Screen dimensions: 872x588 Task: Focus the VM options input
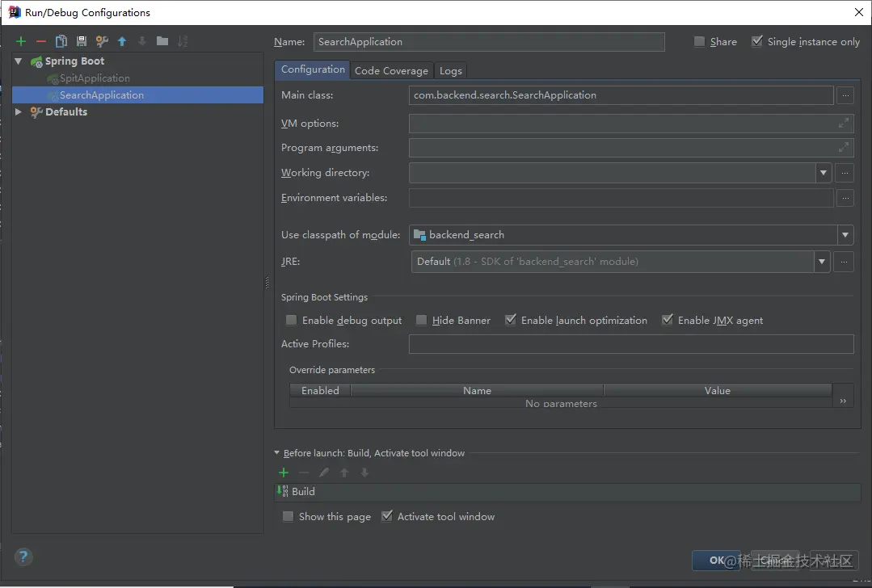tap(631, 124)
